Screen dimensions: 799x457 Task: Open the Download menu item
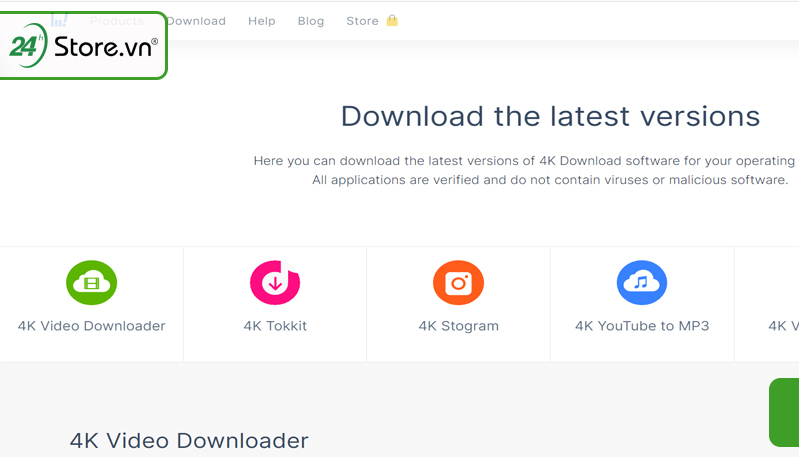tap(197, 21)
